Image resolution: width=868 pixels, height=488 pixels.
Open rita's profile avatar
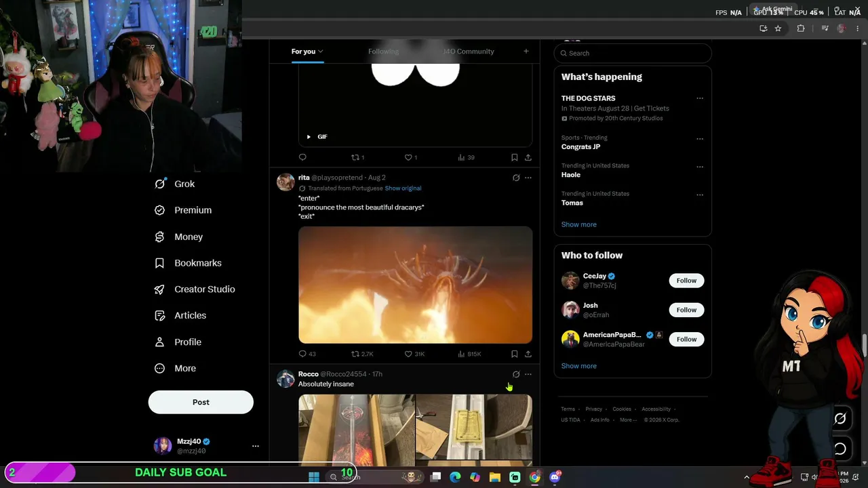[x=285, y=182]
